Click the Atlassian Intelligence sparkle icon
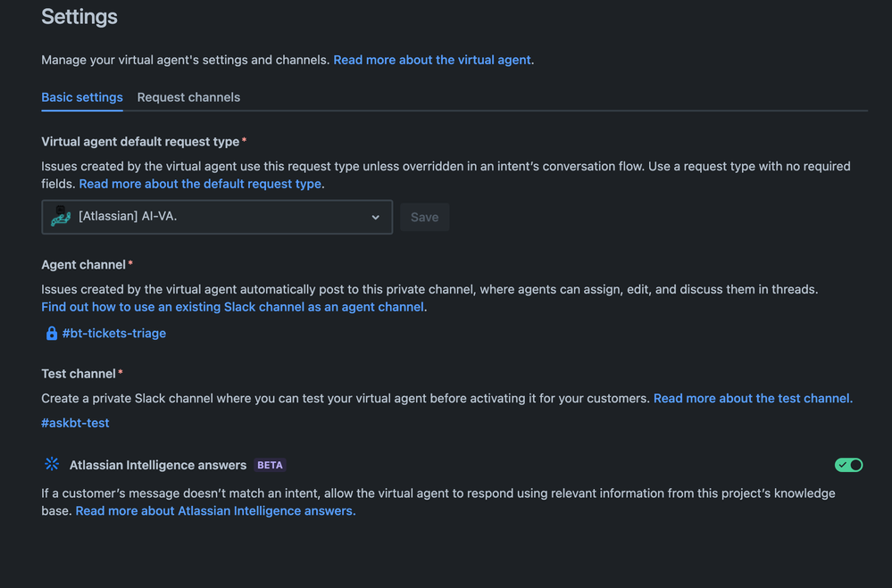 pos(52,464)
